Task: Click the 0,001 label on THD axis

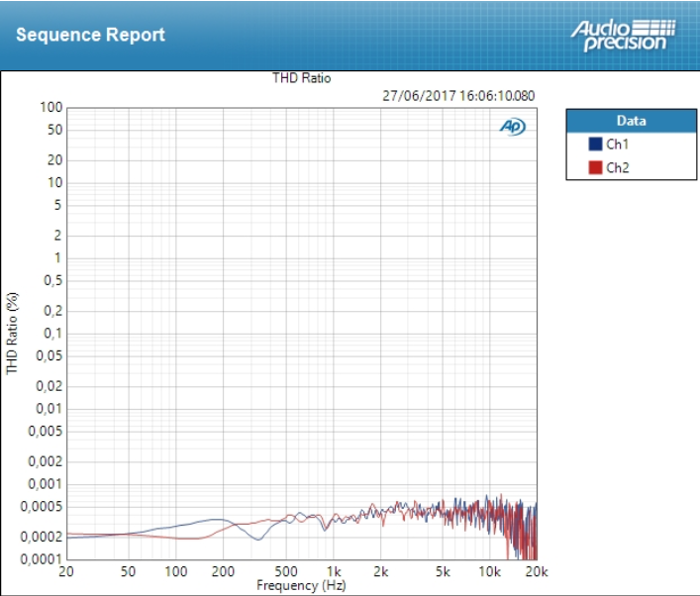Action: 46,484
